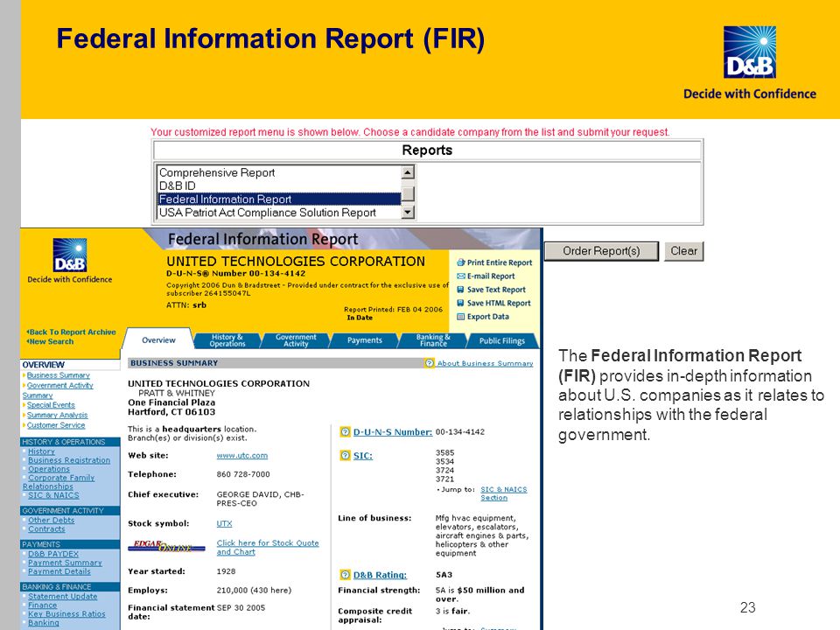840x630 pixels.
Task: Open Government Activity Summary sidebar link
Action: (58, 390)
